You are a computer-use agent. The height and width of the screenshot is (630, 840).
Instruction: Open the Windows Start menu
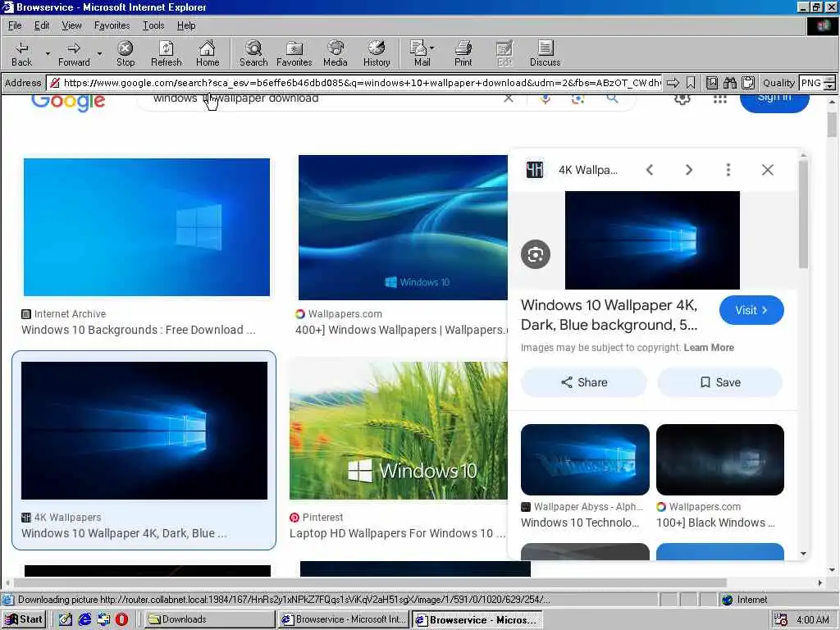[x=24, y=619]
